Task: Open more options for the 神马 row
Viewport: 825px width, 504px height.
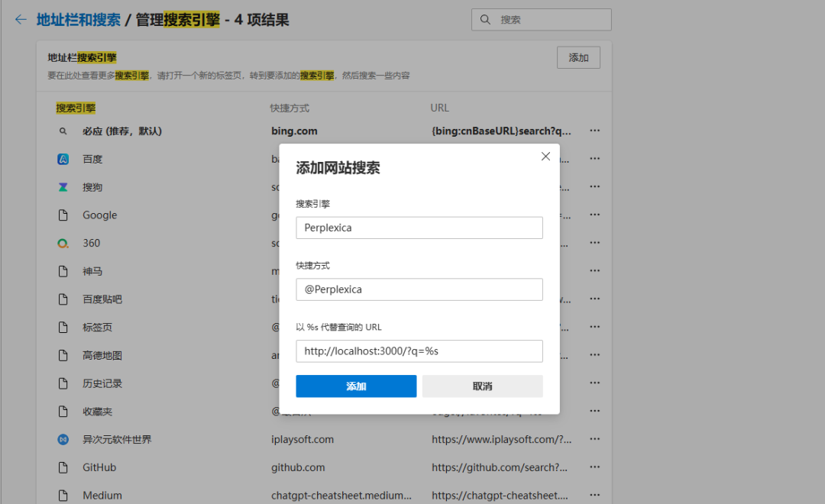Action: tap(594, 270)
